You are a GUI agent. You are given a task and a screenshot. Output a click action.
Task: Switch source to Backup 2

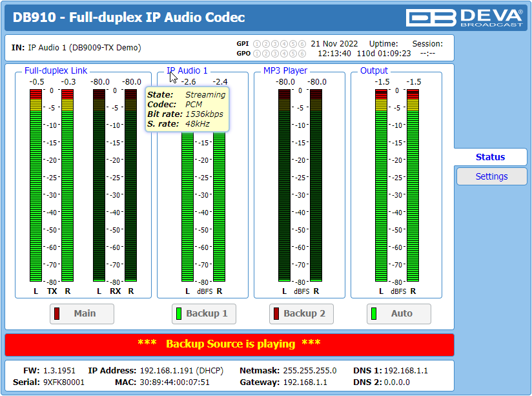click(302, 314)
